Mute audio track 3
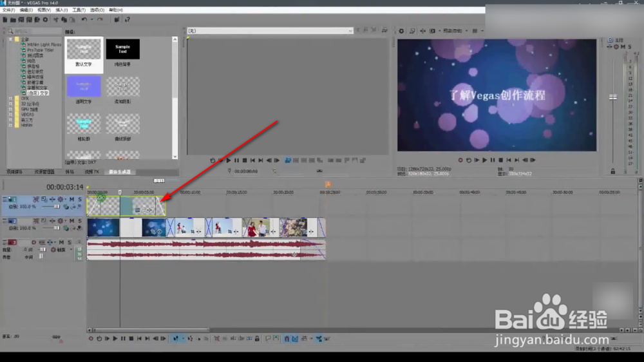Screen dimensions: 644x362 [62, 242]
